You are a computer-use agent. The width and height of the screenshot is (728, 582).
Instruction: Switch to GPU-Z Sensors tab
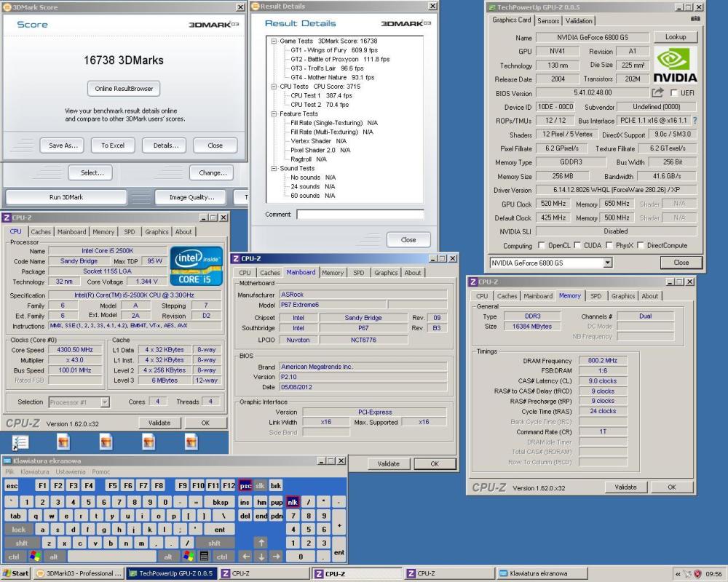(548, 21)
